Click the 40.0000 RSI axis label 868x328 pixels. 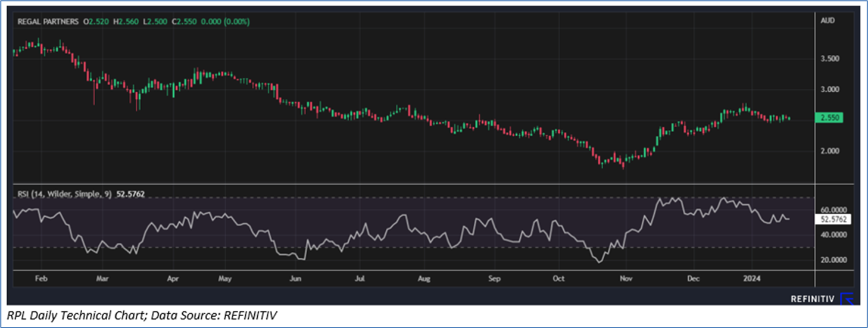tap(833, 235)
